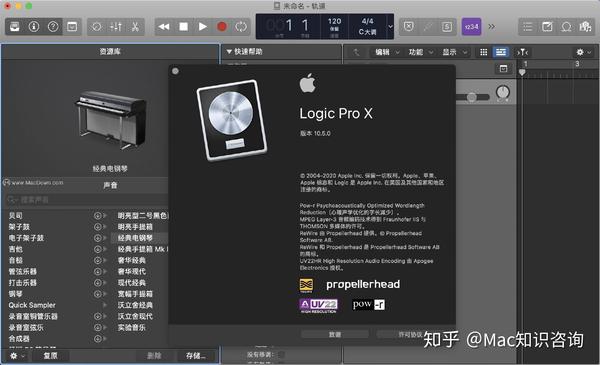The height and width of the screenshot is (365, 600).
Task: Click the grid view icon in tracks menu bar
Action: point(484,52)
